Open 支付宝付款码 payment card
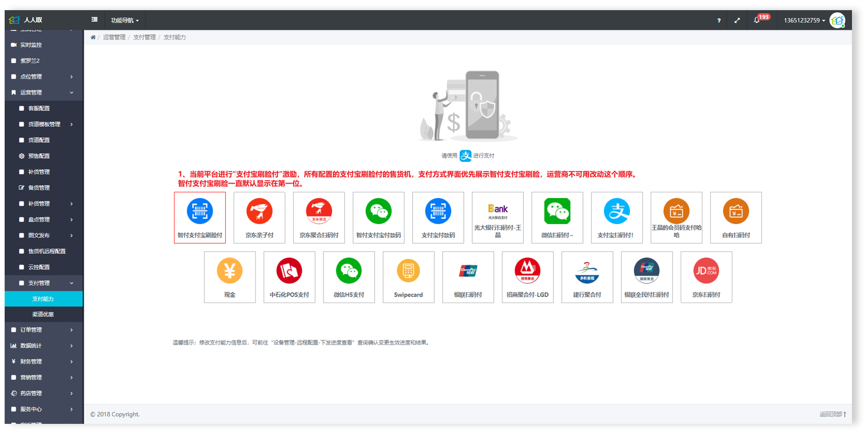 tap(438, 218)
